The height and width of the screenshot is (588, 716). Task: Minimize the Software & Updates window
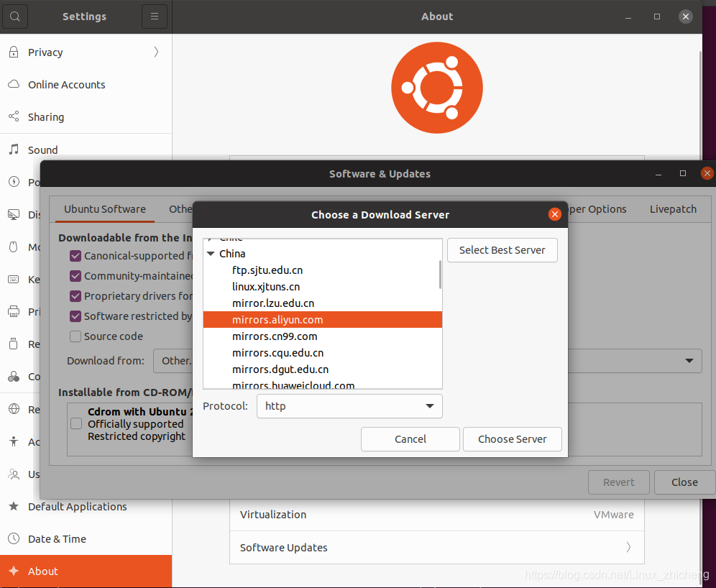pos(658,174)
